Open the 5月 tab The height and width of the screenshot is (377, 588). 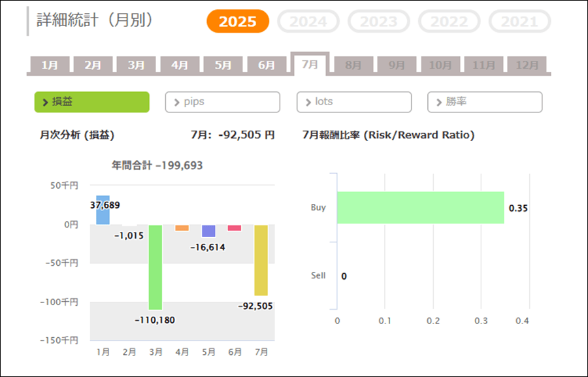pyautogui.click(x=223, y=65)
